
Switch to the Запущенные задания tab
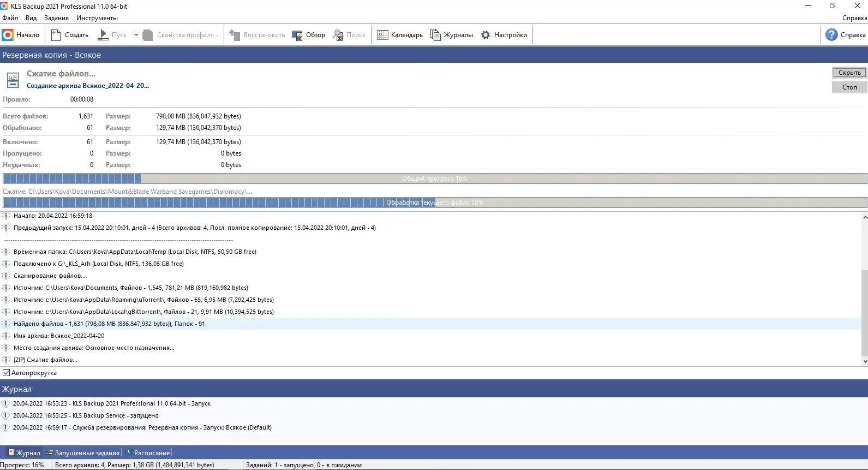coord(83,453)
